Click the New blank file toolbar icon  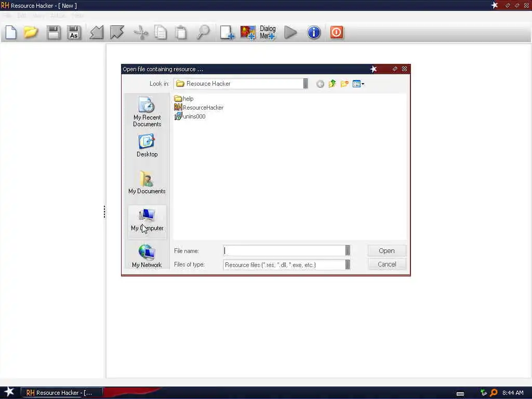coord(11,33)
